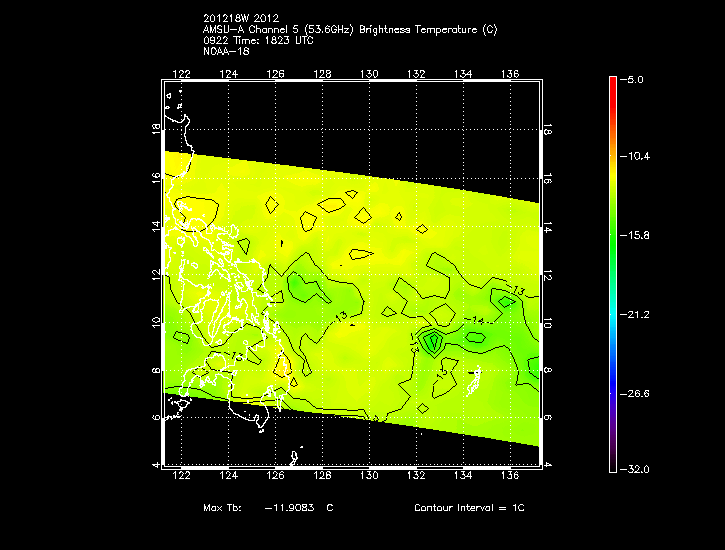Click the "-14" contour label on the map
The image size is (725, 550).
coord(474,320)
